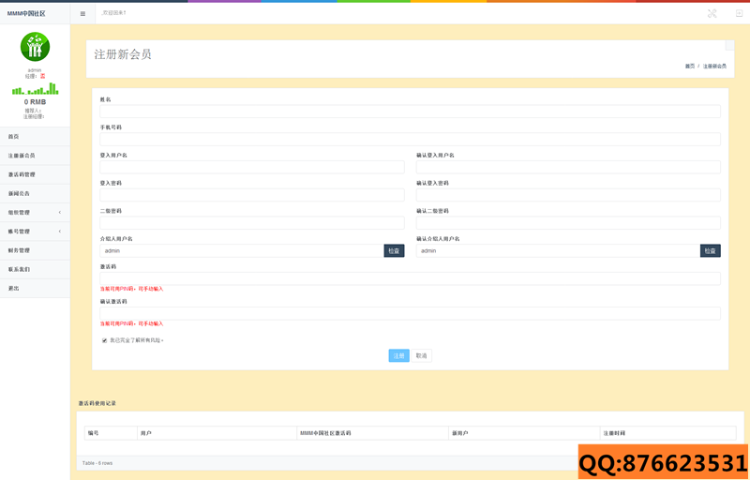750x480 pixels.
Task: Open 新闻公告 in the sidebar
Action: point(35,194)
